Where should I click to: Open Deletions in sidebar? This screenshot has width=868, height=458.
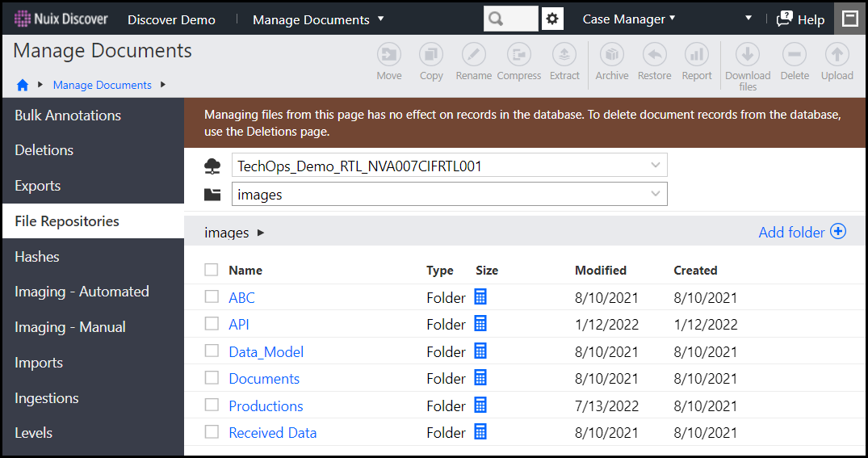(x=93, y=150)
